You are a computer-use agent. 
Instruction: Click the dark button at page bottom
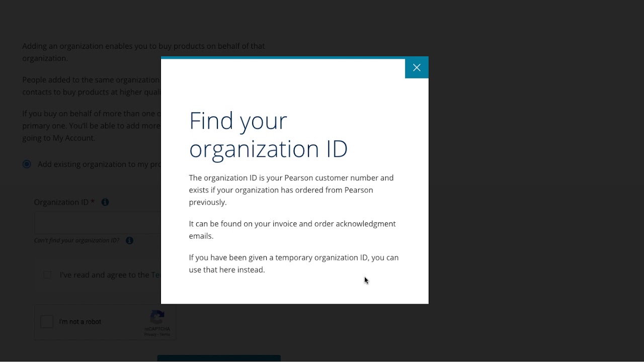point(219,358)
